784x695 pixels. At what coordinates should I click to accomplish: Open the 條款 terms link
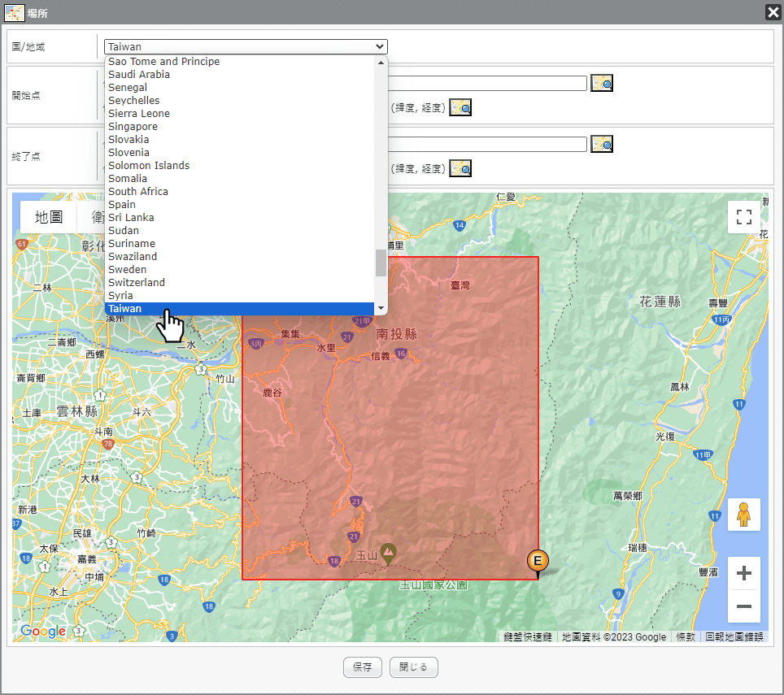[x=686, y=637]
